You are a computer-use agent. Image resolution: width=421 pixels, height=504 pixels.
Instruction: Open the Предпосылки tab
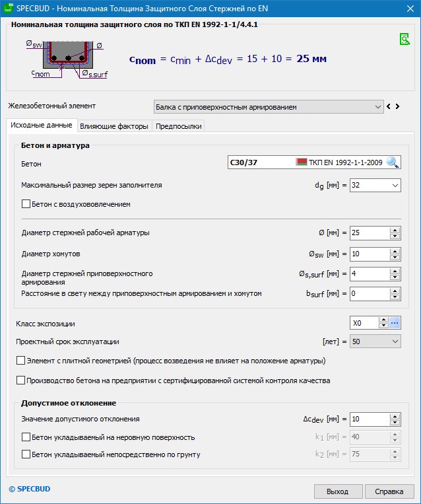point(179,126)
